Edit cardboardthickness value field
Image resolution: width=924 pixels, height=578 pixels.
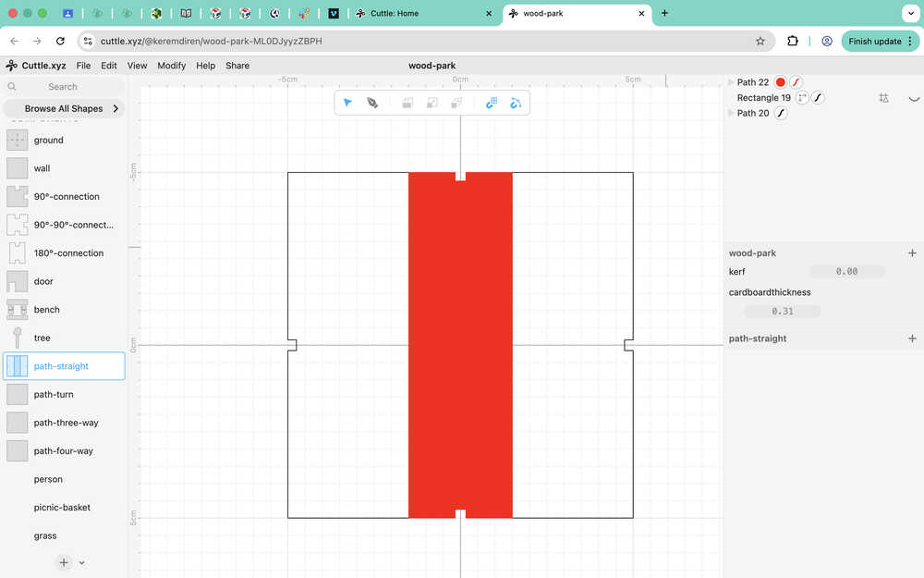782,311
